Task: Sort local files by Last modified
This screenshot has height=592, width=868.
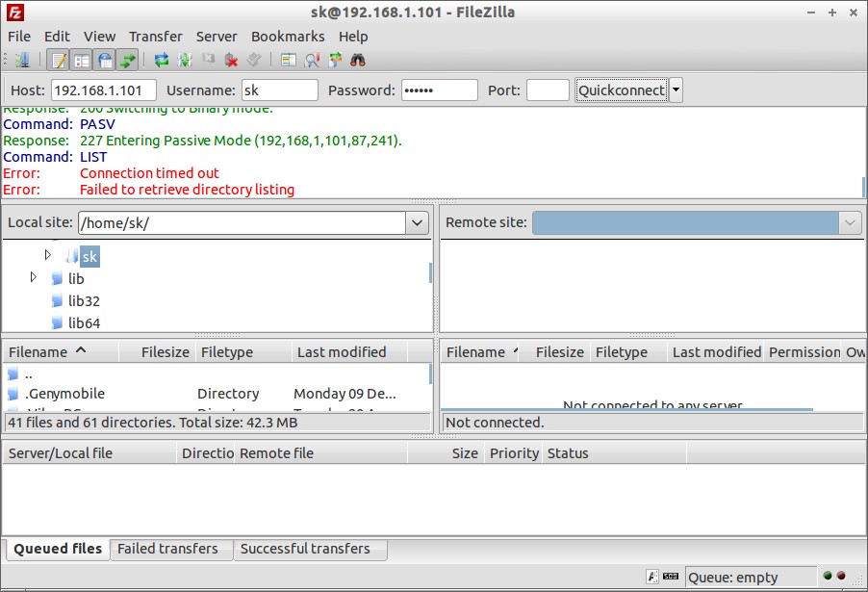Action: (342, 352)
